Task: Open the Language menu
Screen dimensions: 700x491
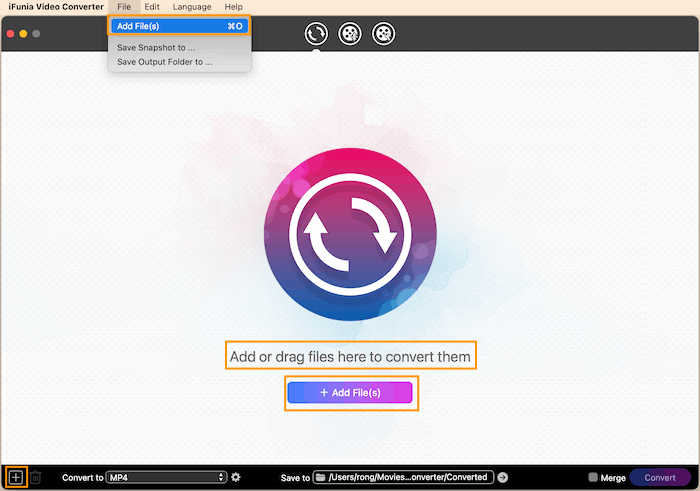Action: [x=192, y=7]
